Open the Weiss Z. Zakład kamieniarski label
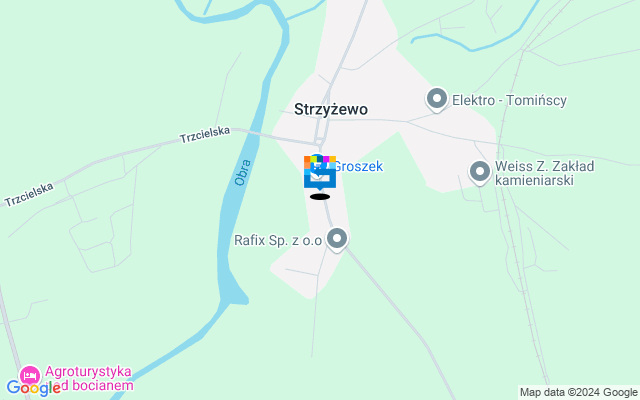This screenshot has width=640, height=400. click(544, 173)
